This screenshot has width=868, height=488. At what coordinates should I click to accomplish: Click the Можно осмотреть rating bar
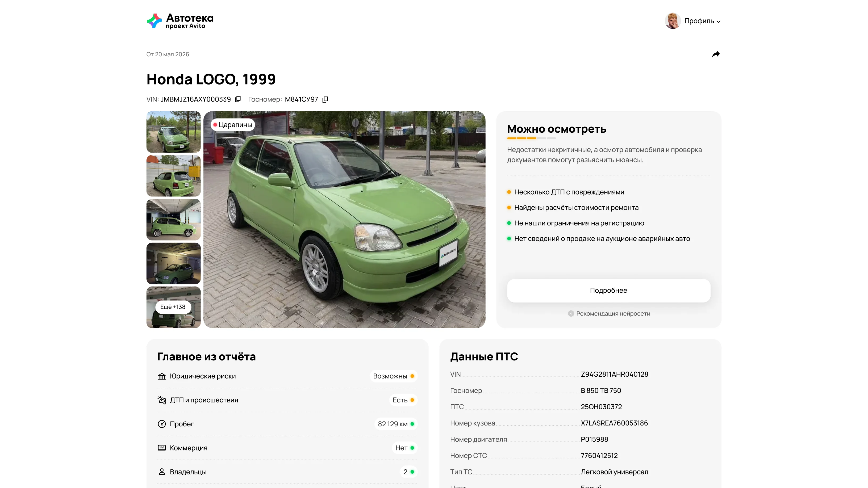[x=531, y=138]
